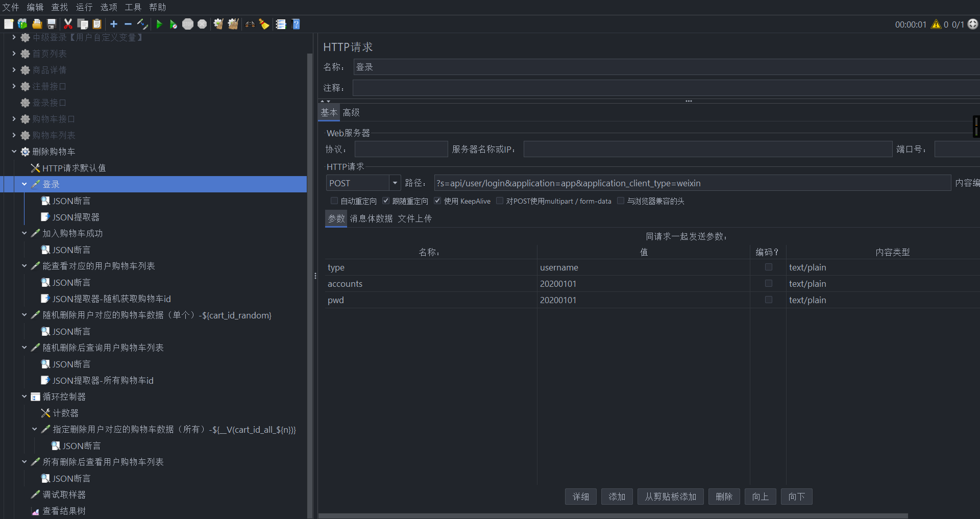Toggle 跟随重定向 checkbox
The width and height of the screenshot is (980, 519).
(386, 201)
